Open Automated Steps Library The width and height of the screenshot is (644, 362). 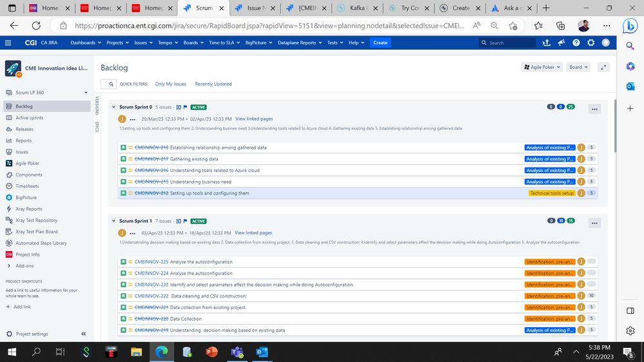[x=41, y=243]
